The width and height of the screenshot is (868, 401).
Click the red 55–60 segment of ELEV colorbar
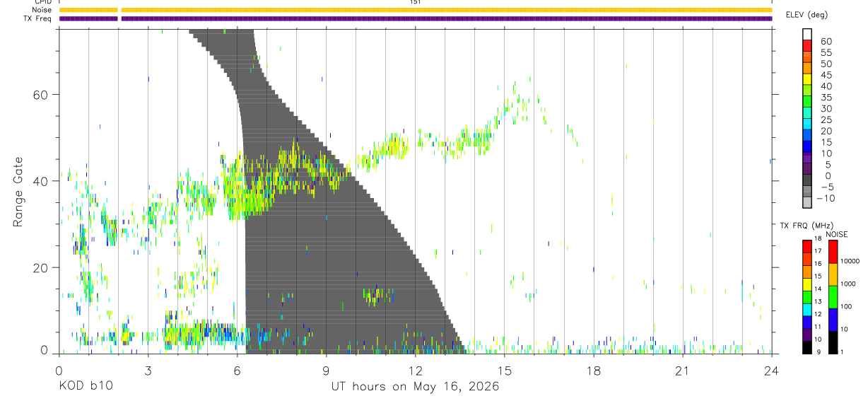click(807, 47)
